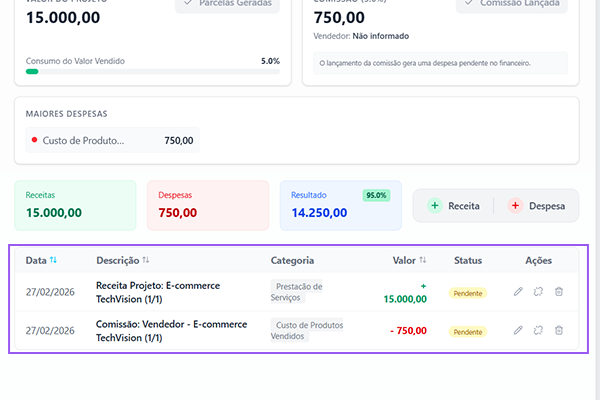This screenshot has width=600, height=400.
Task: Click the Pendente status of Comissão Vendedor row
Action: click(468, 332)
